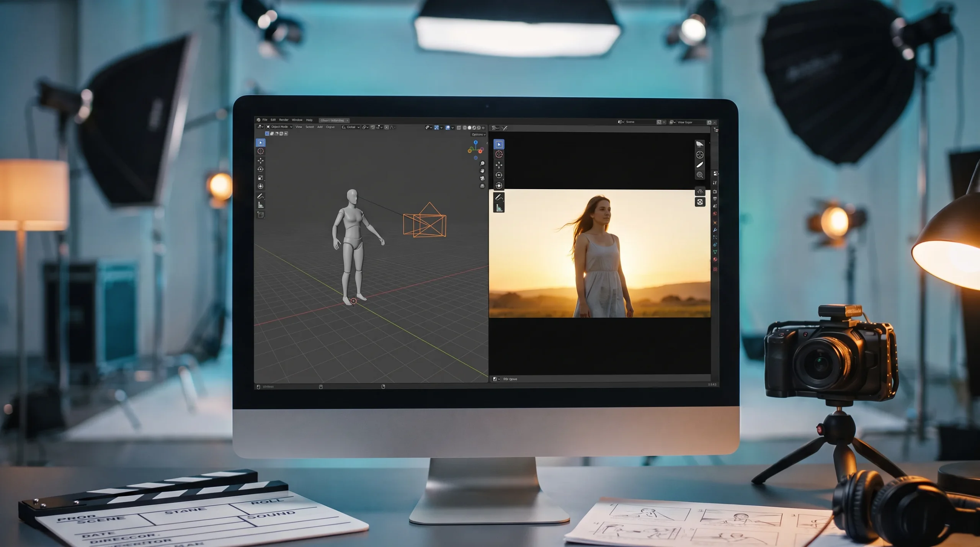Toggle proportional editing in viewport header

pos(387,127)
